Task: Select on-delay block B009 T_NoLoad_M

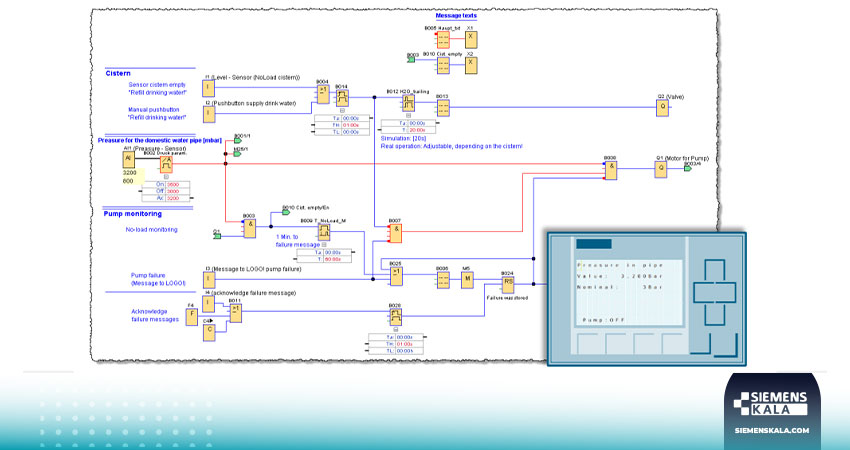Action: [x=324, y=233]
